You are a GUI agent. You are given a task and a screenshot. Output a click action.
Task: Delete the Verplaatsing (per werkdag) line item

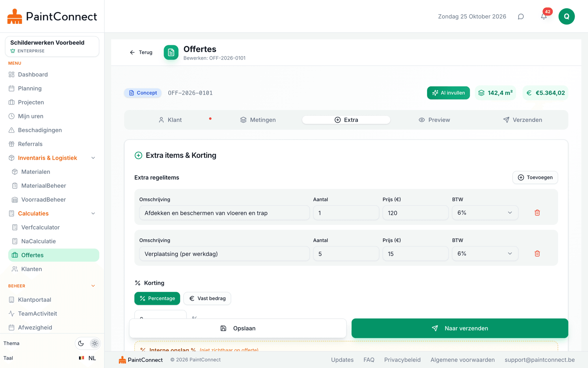537,254
